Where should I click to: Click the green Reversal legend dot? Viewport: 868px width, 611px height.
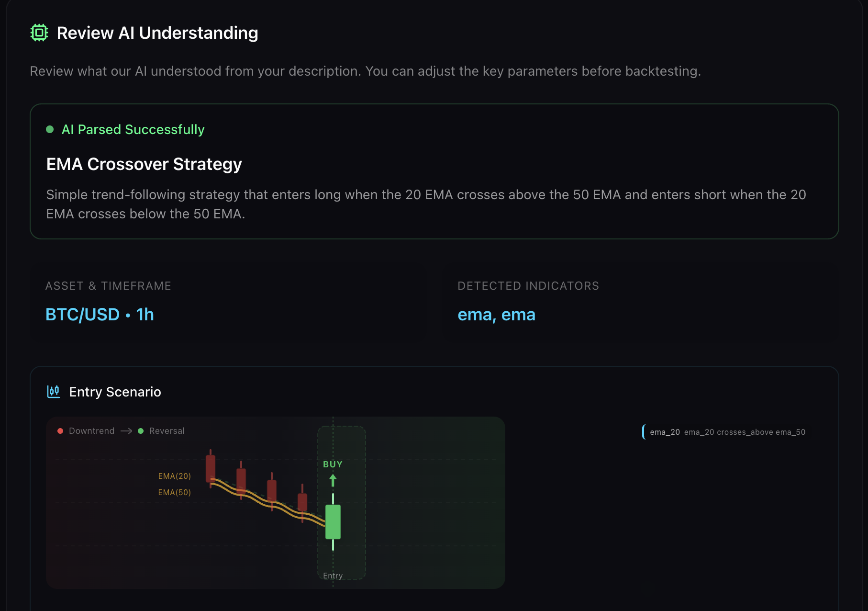click(x=141, y=431)
